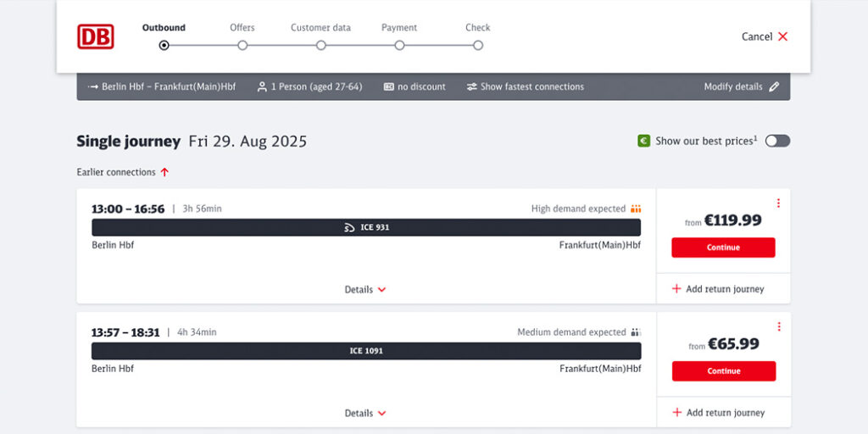Click the Details chevron for ICE 931
868x434 pixels.
[381, 290]
